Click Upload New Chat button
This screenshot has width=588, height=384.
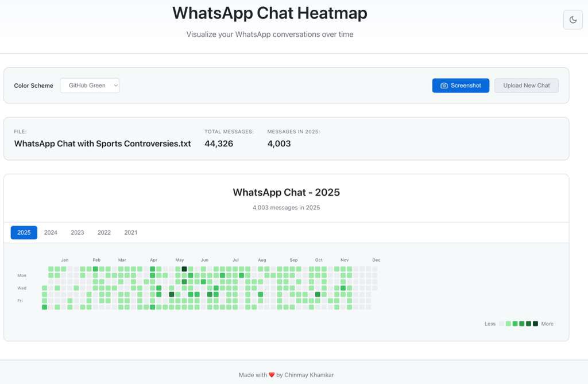pyautogui.click(x=526, y=86)
